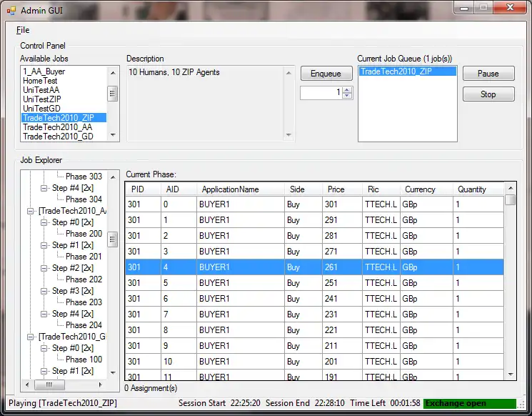Select Phase 100 in Job Explorer
532x416 pixels.
(84, 360)
